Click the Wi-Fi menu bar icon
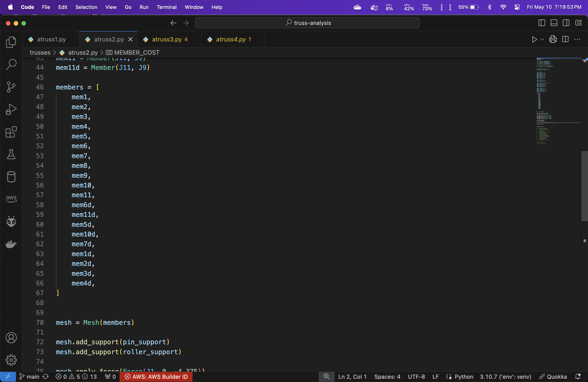Screen dimensions: 588x382 point(503,7)
